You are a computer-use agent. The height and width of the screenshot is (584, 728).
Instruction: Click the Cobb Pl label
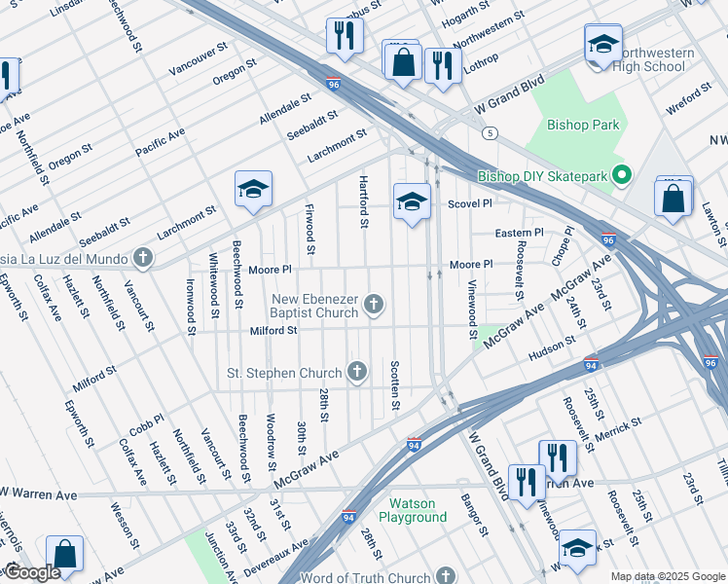pos(147,425)
